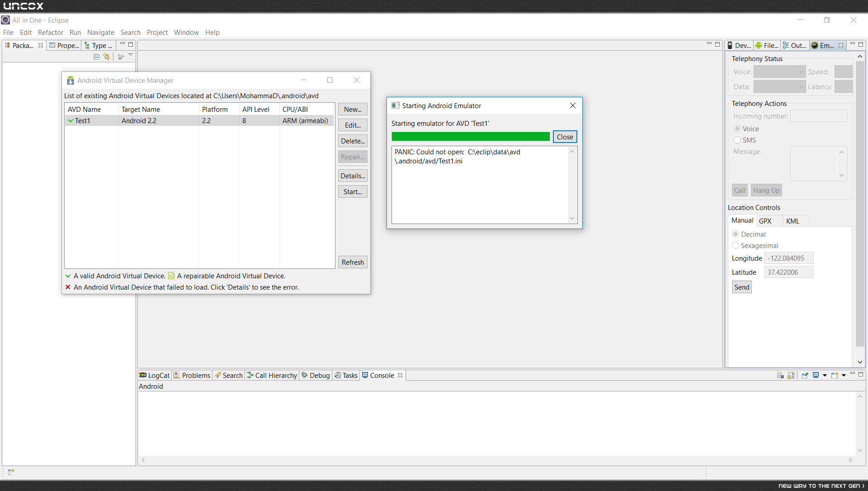The width and height of the screenshot is (868, 491).
Task: Click the Delete... AVD button
Action: click(x=353, y=141)
